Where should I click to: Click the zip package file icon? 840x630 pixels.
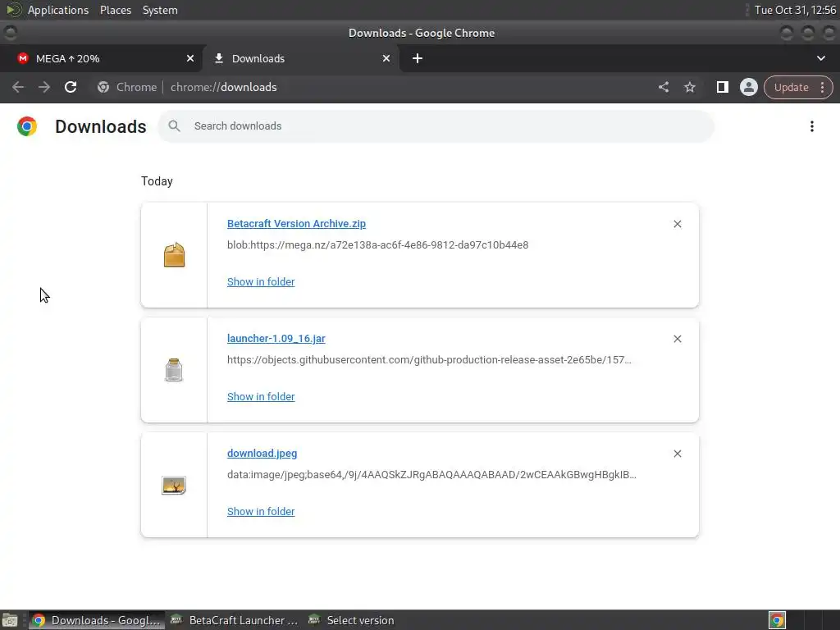tap(174, 255)
